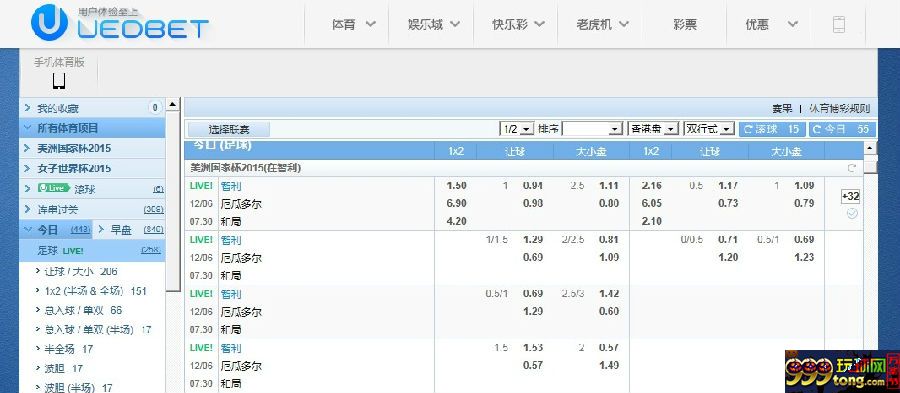Click the UEOBET logo

120,23
